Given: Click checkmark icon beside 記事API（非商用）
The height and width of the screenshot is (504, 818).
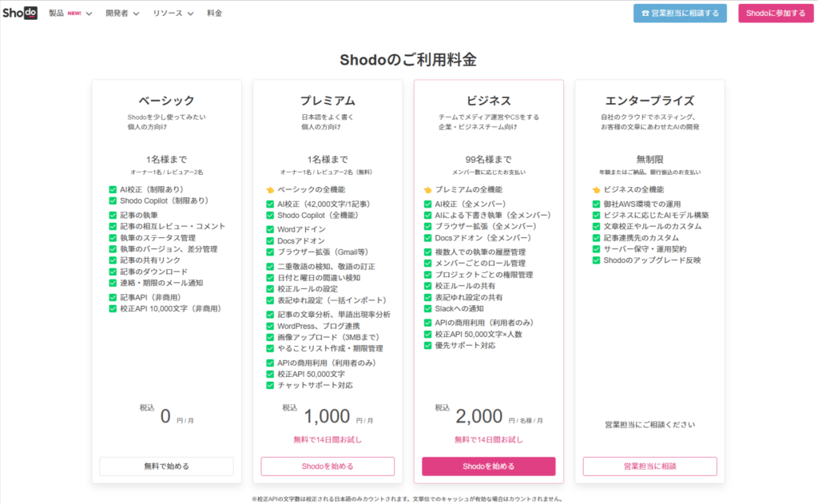Looking at the screenshot, I should tap(113, 297).
